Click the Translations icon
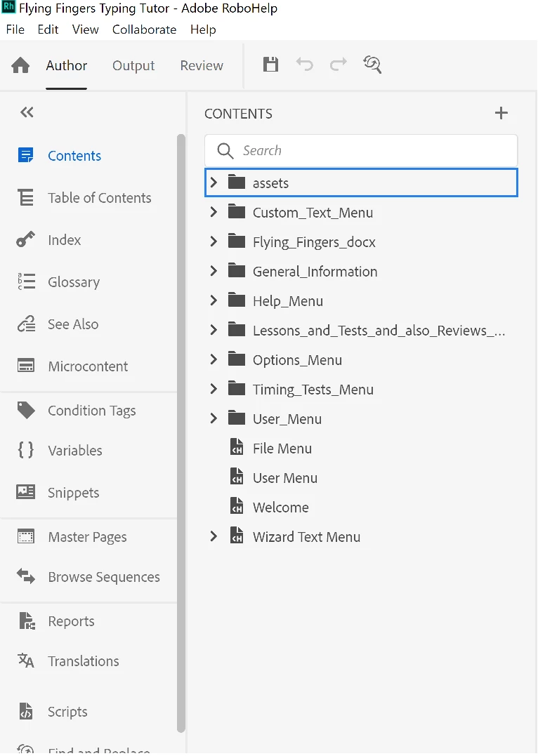 point(25,660)
